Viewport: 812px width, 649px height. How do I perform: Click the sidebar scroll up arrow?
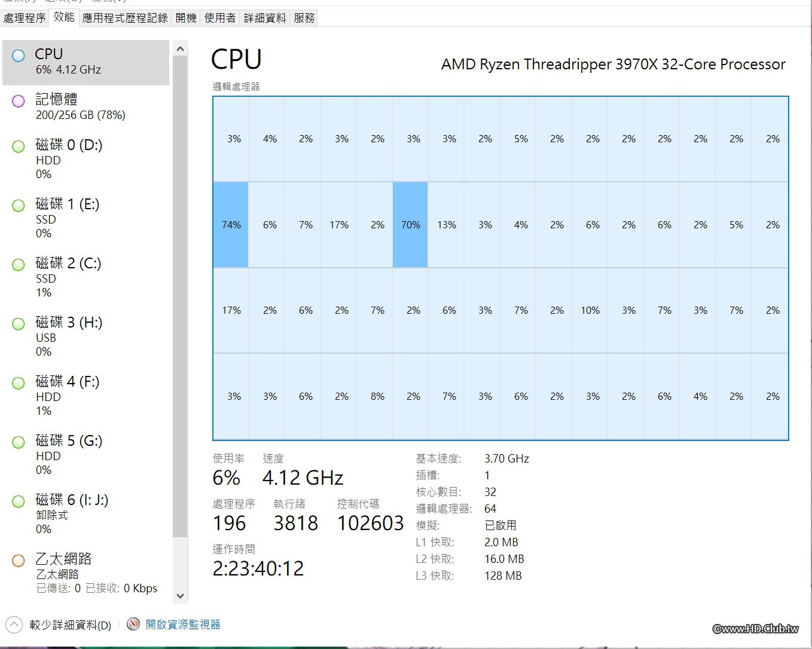(180, 49)
